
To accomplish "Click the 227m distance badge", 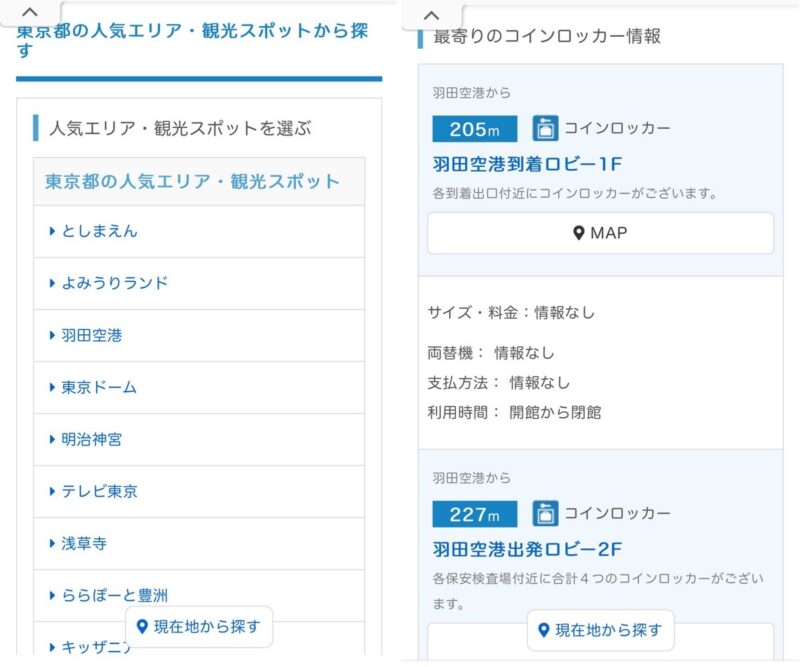I will click(474, 514).
